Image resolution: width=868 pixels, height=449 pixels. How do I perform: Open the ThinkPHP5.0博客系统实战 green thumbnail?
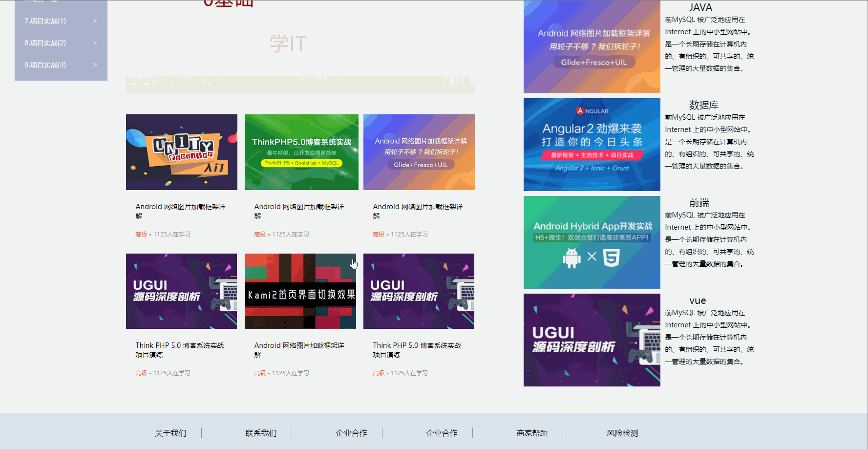pyautogui.click(x=301, y=152)
